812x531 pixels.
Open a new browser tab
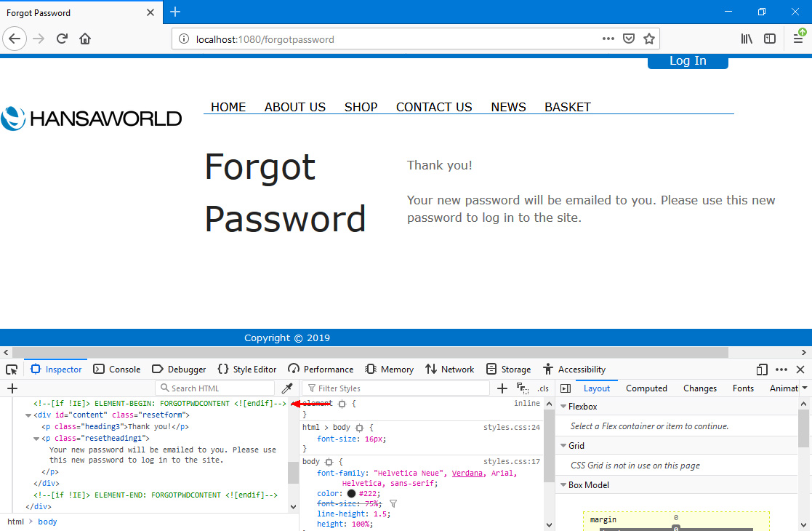point(175,12)
